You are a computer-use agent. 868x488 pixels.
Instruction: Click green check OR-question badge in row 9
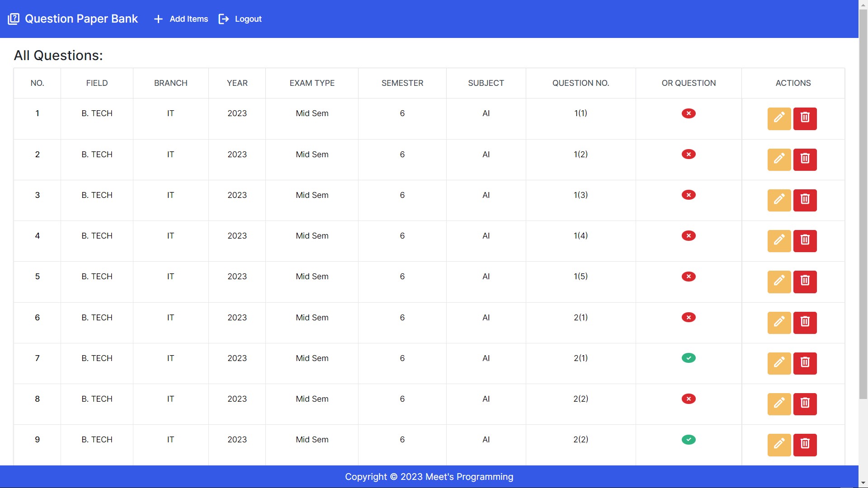click(688, 440)
